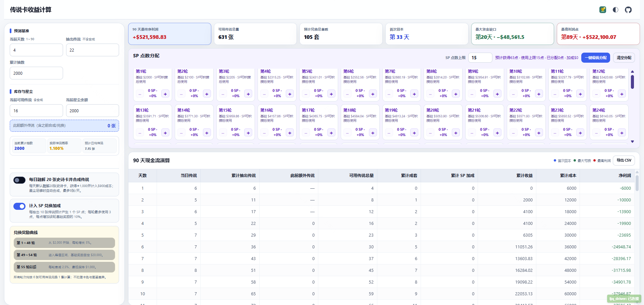Click the green wheat logo icon
Viewport: 644px width, 305px height.
click(603, 10)
